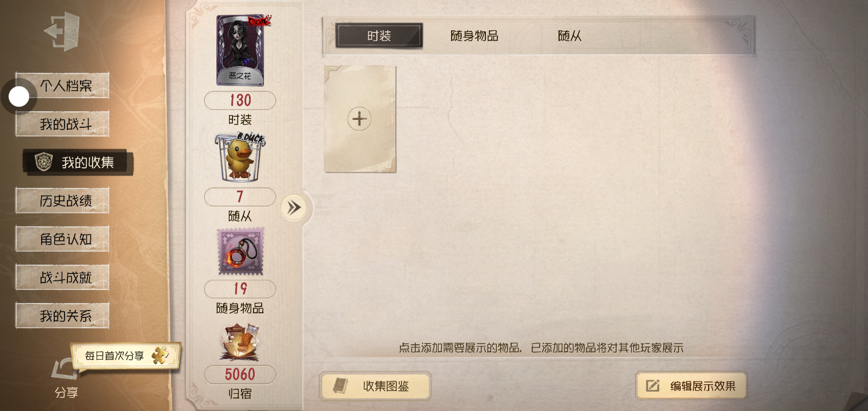Expand the panel with double-arrow button
Viewport: 868px width, 411px height.
point(294,208)
